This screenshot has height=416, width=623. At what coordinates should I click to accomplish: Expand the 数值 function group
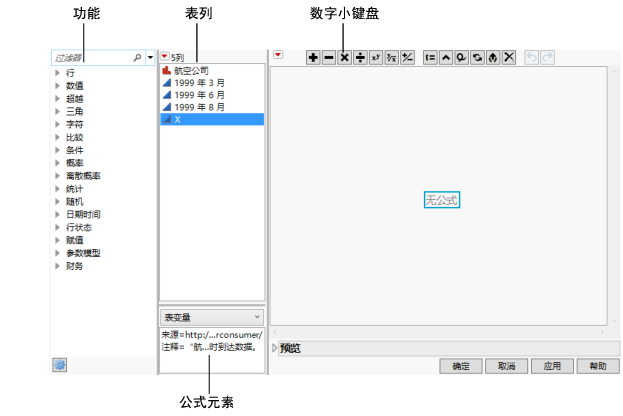pos(58,86)
